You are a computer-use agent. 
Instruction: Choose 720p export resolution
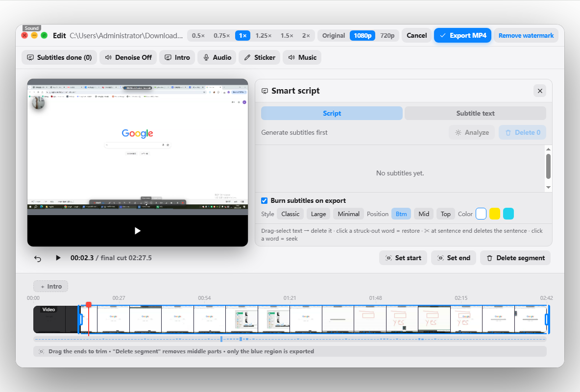click(387, 36)
